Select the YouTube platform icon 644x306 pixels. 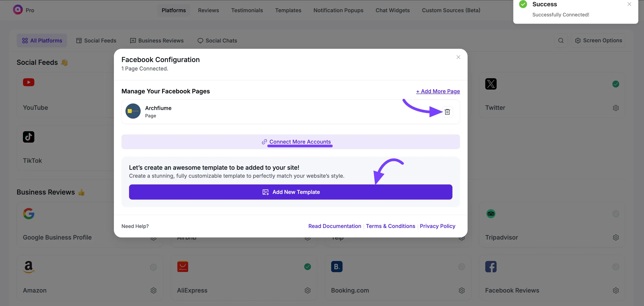click(x=28, y=82)
